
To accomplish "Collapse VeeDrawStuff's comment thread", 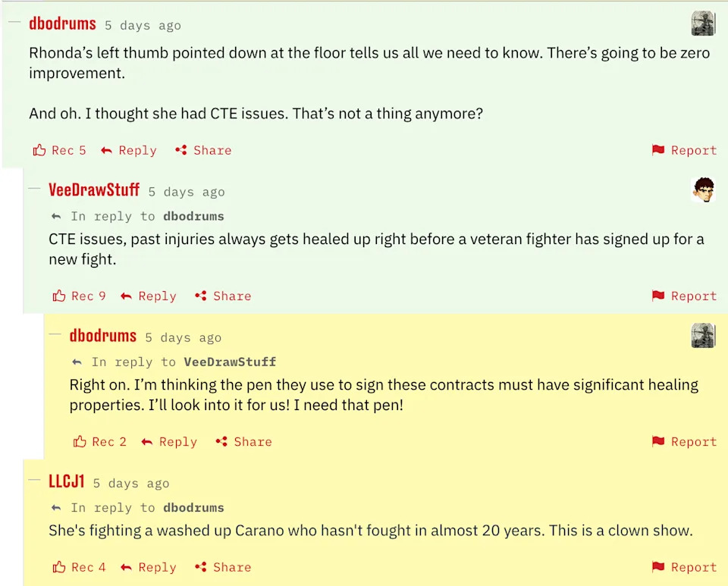I will [x=34, y=190].
